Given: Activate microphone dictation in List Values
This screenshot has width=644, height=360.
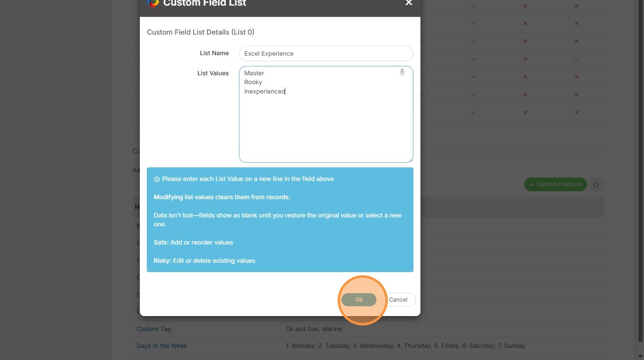Looking at the screenshot, I should (x=402, y=72).
